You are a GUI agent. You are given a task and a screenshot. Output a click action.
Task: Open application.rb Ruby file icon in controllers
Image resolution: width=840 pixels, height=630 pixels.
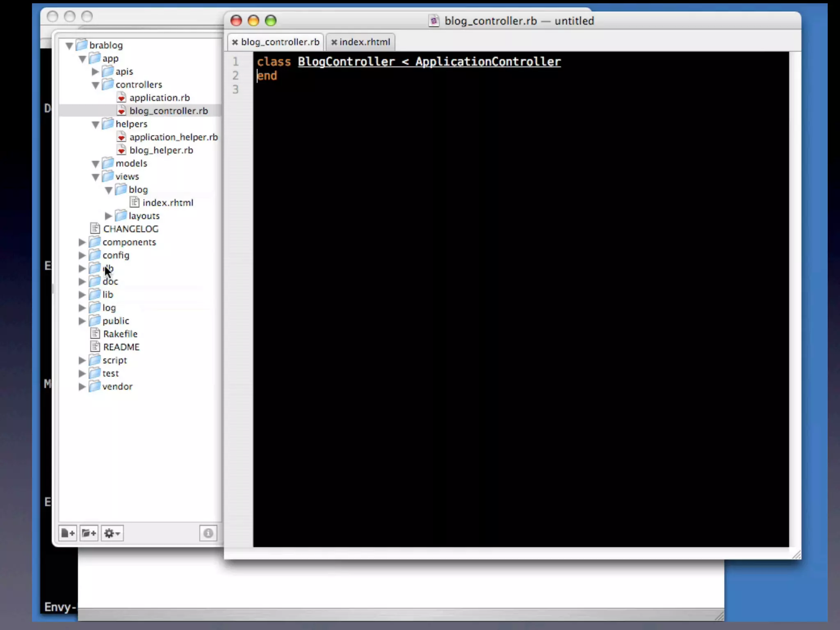[121, 98]
